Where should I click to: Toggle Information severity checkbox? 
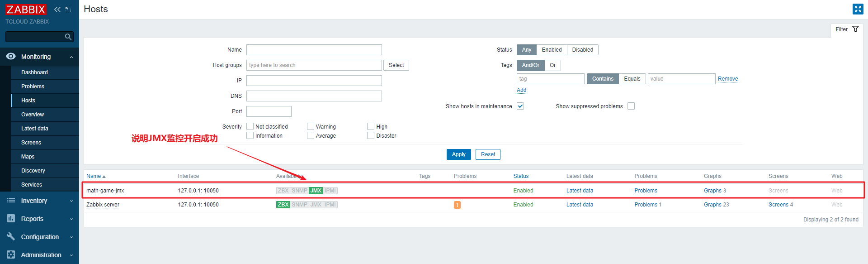[250, 135]
